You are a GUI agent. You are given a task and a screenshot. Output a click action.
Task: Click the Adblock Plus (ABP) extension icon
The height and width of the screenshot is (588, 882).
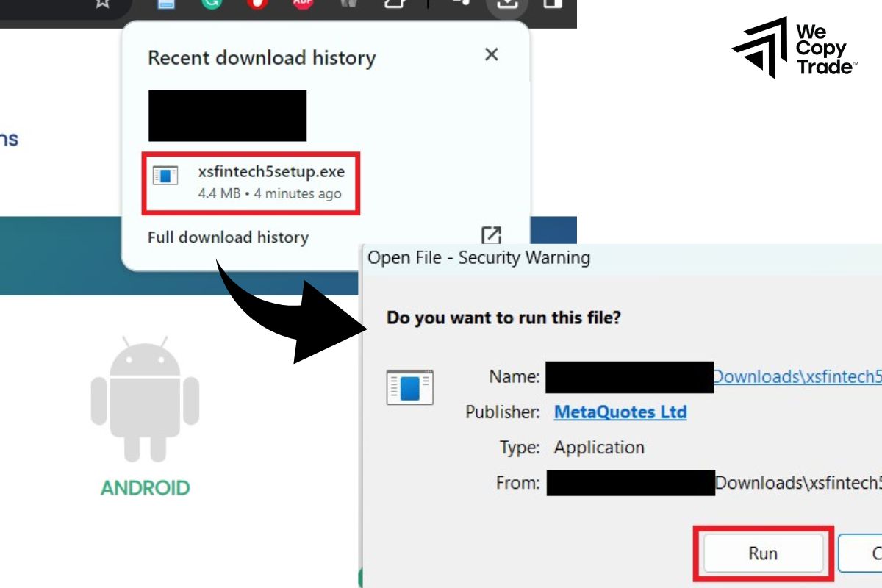click(302, 3)
